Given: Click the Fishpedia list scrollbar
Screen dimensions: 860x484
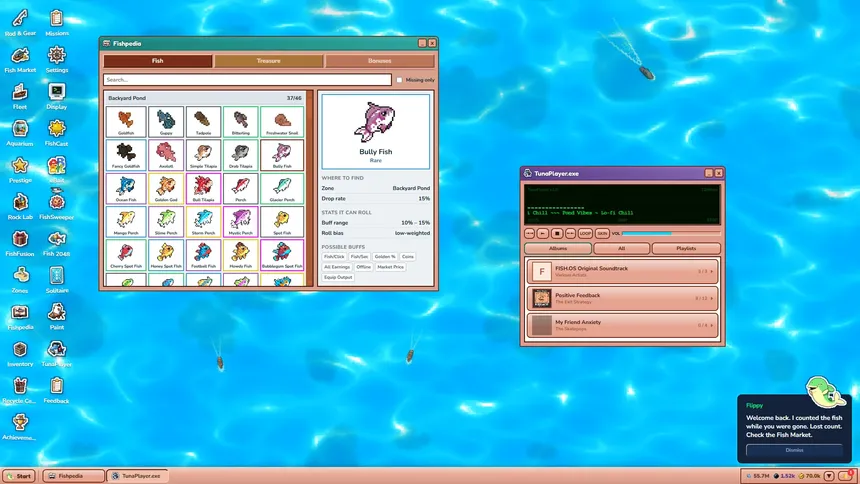Looking at the screenshot, I should tap(310, 188).
